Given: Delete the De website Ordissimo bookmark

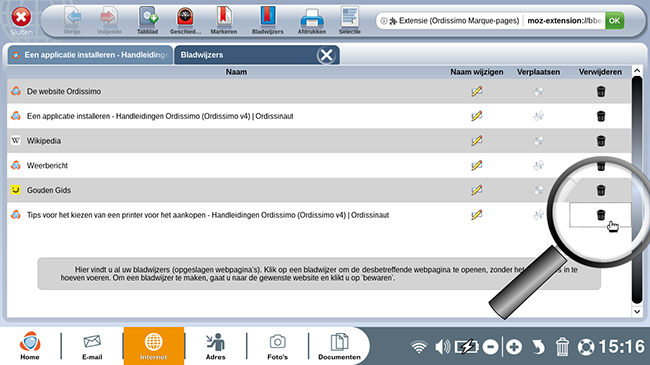Looking at the screenshot, I should pyautogui.click(x=601, y=91).
